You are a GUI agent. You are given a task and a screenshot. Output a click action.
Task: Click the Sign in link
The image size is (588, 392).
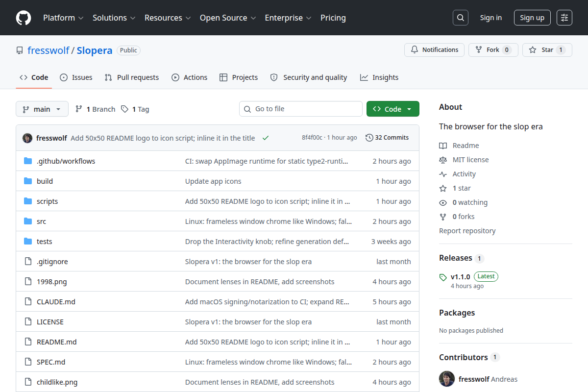click(491, 18)
